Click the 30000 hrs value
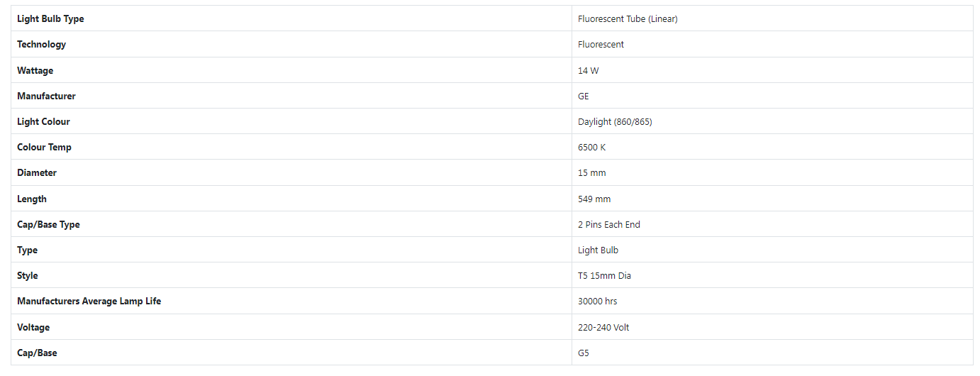Screen dimensions: 980x376 coord(598,302)
